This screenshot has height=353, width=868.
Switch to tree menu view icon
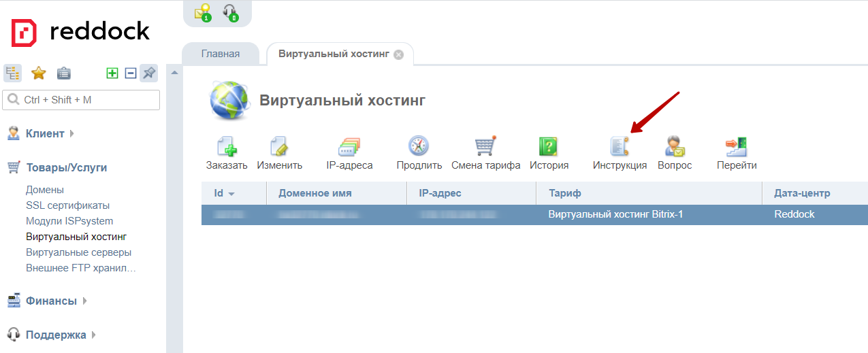pos(12,73)
